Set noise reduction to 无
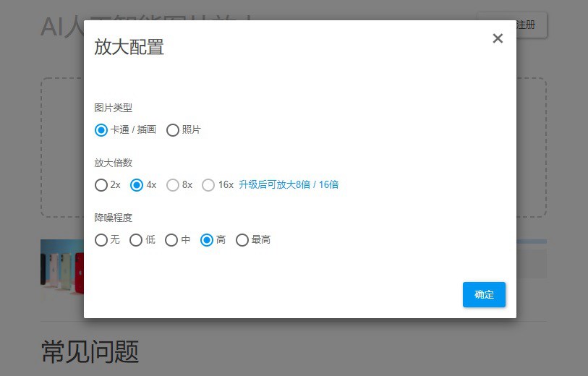Viewport: 588px width, 376px height. 101,240
